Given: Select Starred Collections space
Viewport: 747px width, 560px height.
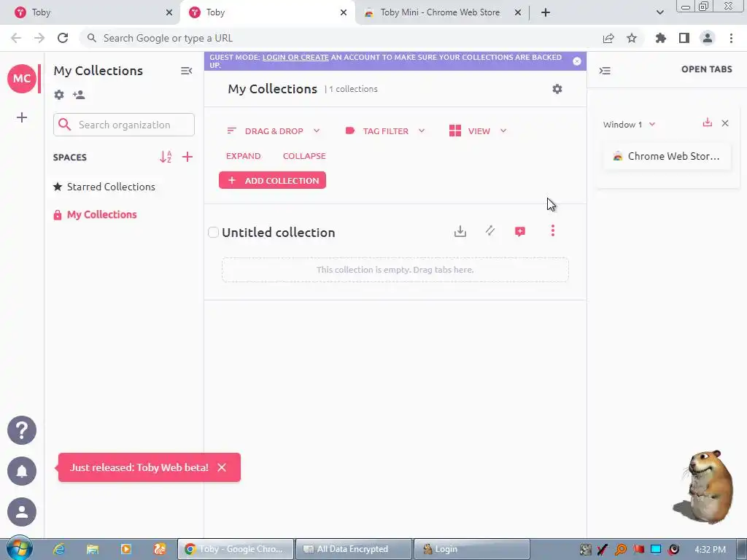Looking at the screenshot, I should 104,187.
